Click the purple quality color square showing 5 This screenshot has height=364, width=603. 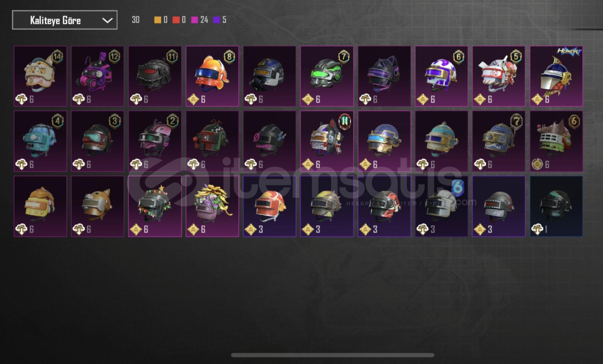pyautogui.click(x=217, y=20)
